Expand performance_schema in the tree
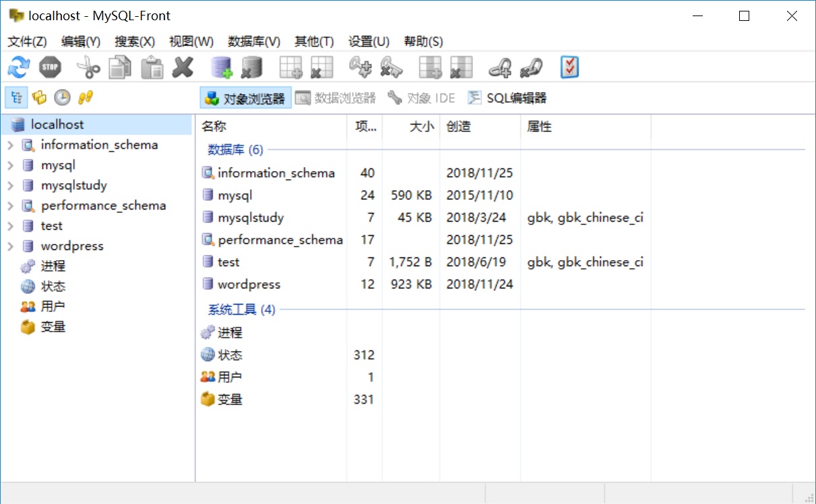This screenshot has width=816, height=504. [x=10, y=206]
